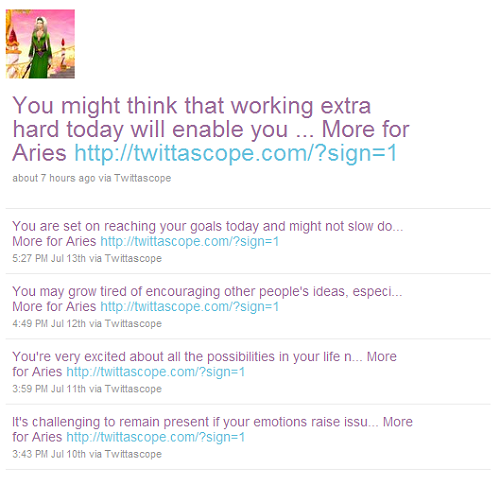Click Twittascope source on the Jul 10th tweet
The image size is (500, 485).
click(133, 454)
